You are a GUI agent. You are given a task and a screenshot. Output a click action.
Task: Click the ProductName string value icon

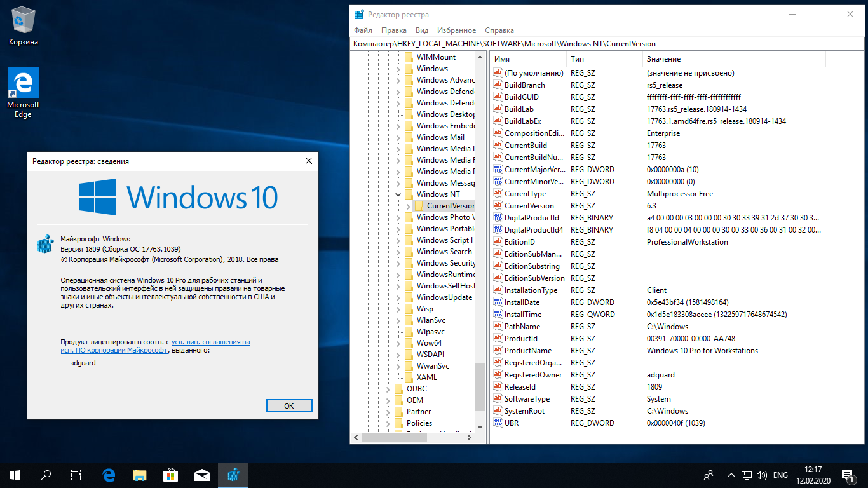tap(498, 351)
